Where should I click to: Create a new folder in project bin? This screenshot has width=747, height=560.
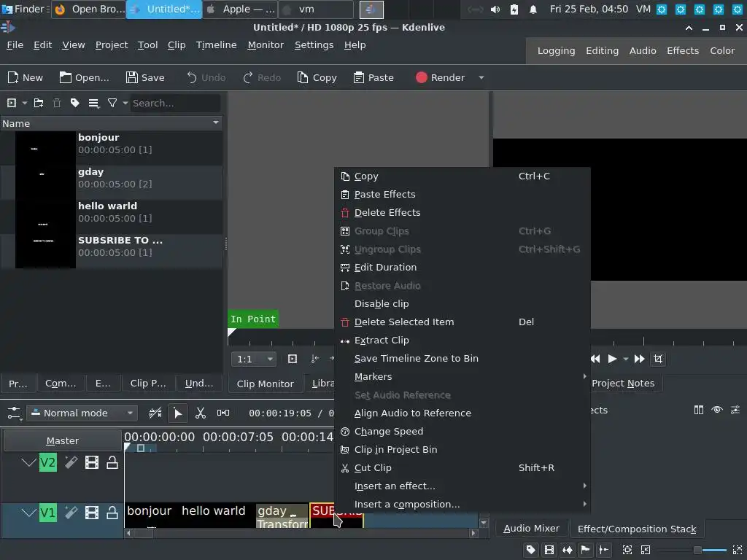tap(39, 103)
